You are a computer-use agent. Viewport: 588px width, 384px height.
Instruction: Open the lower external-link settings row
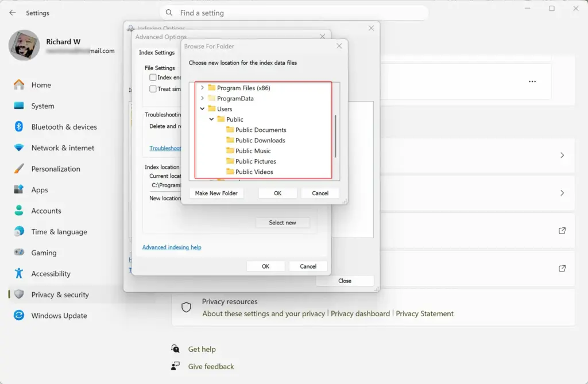click(477, 269)
